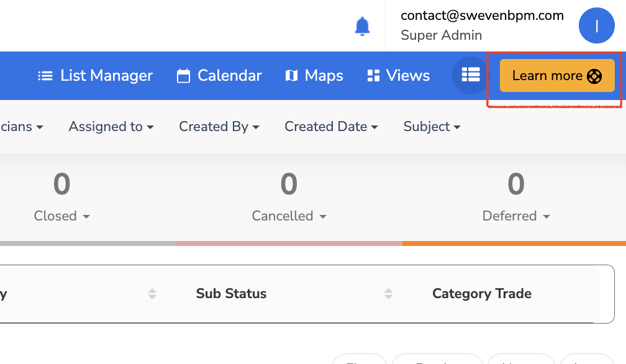Screen dimensions: 626x364
Task: Expand the Created Date filter dropdown
Action: 331,127
